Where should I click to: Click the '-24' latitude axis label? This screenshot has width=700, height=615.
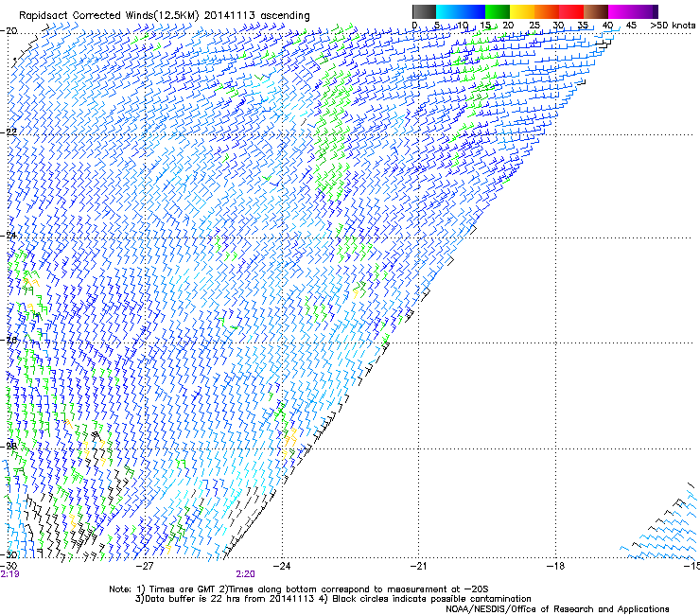pos(9,235)
